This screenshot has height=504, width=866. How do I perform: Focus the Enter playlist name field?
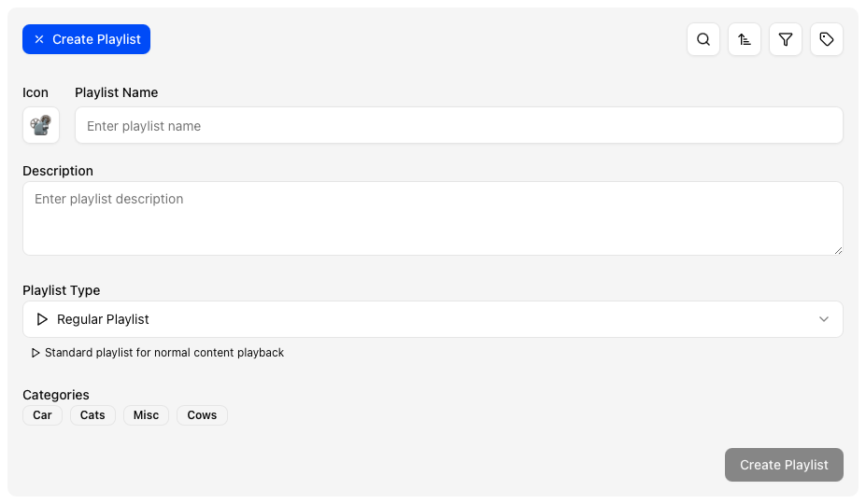point(458,126)
